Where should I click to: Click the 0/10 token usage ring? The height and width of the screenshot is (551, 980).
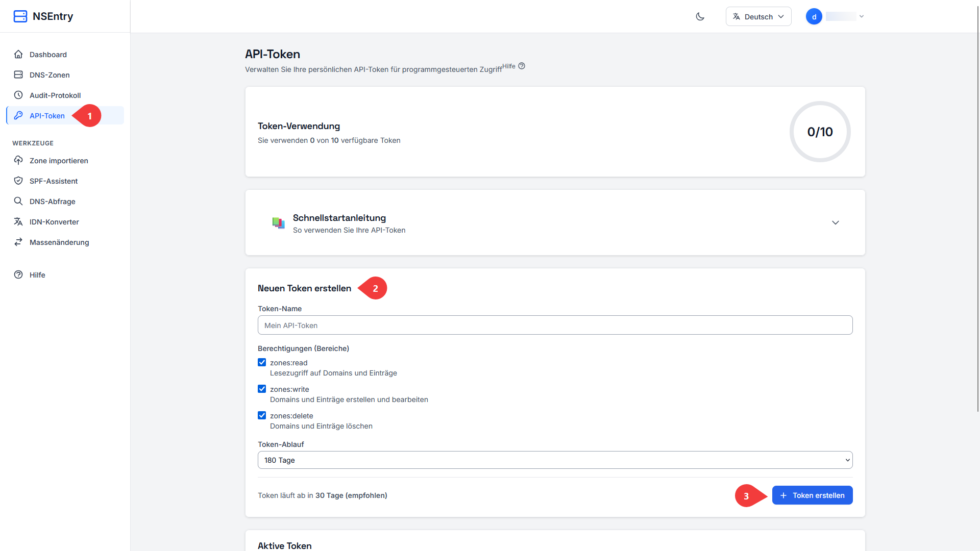[820, 132]
